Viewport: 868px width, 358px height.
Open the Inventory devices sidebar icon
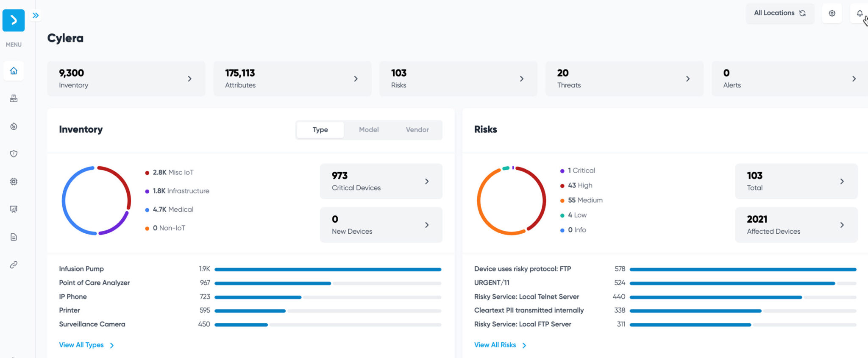14,98
